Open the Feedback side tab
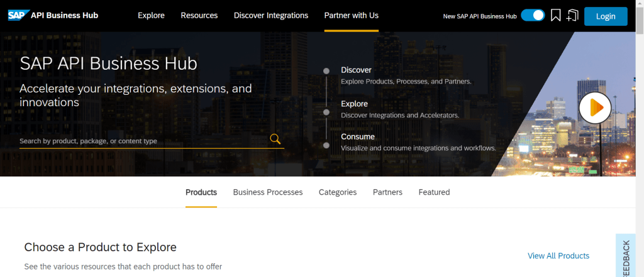 point(626,256)
